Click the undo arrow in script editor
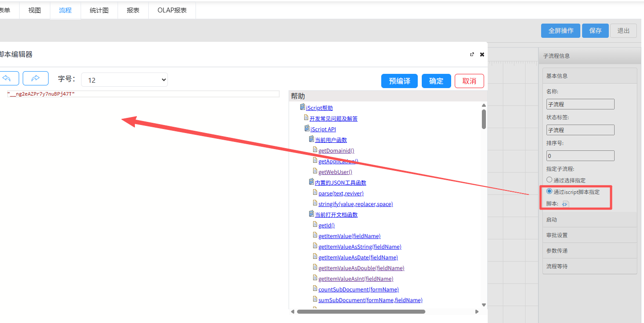 coord(8,78)
